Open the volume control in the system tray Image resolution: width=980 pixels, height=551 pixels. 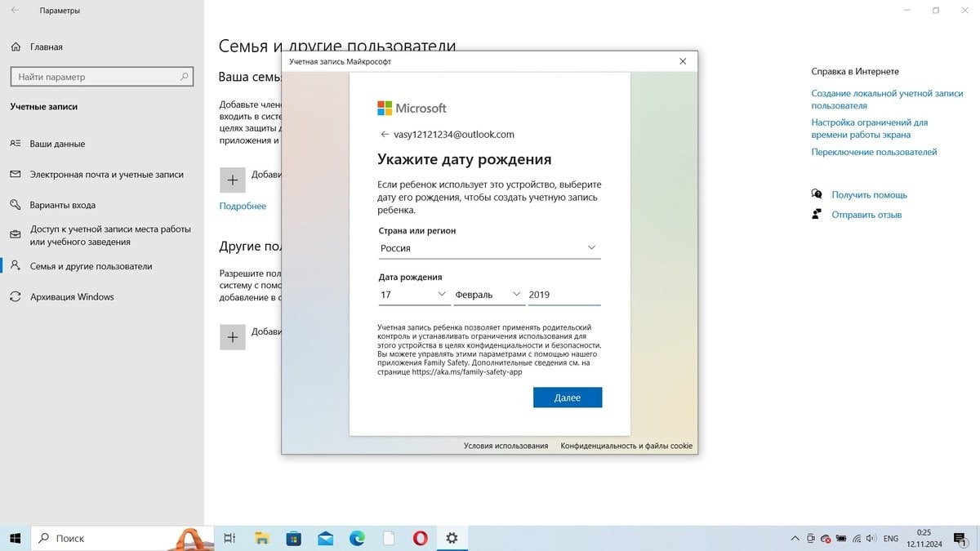(x=871, y=539)
